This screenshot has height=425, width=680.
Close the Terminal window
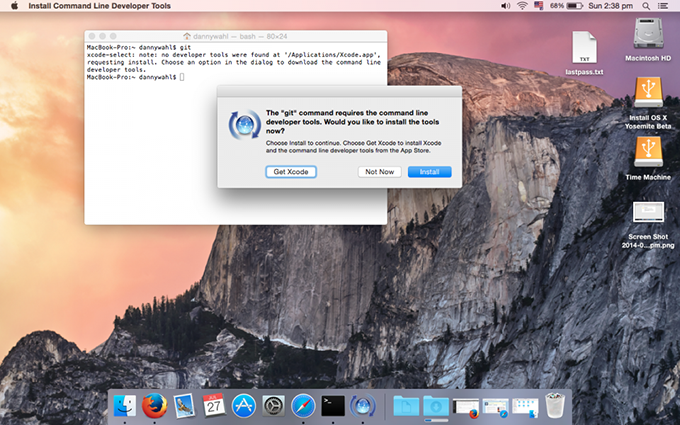pos(92,36)
